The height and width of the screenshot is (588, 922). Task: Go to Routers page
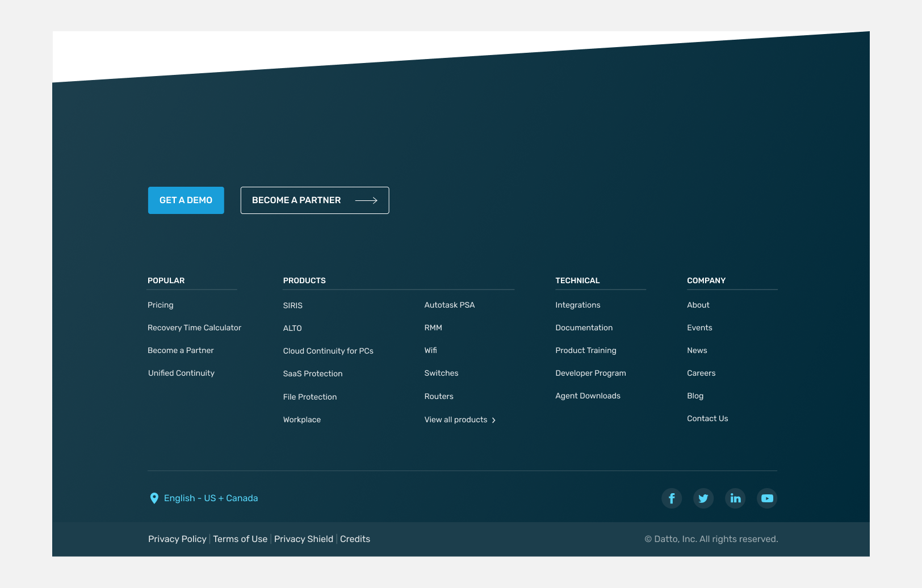[x=439, y=396]
